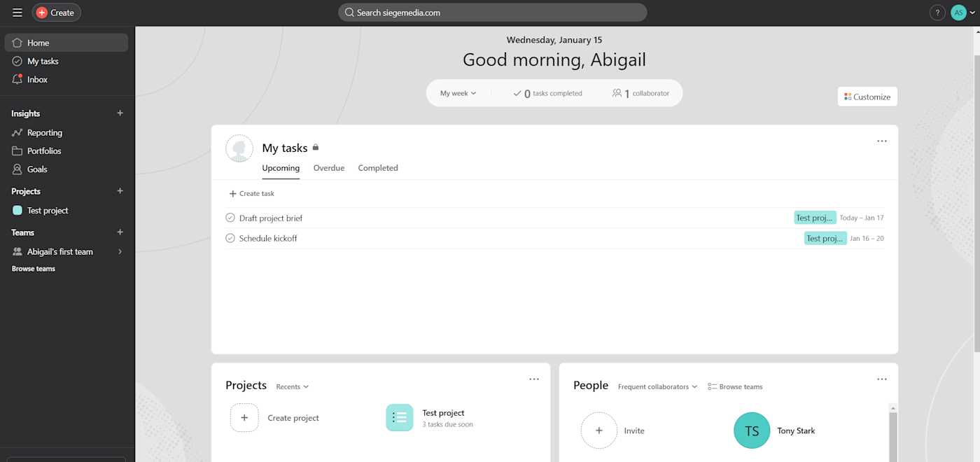Click the Today – Jan 17 due date

862,218
